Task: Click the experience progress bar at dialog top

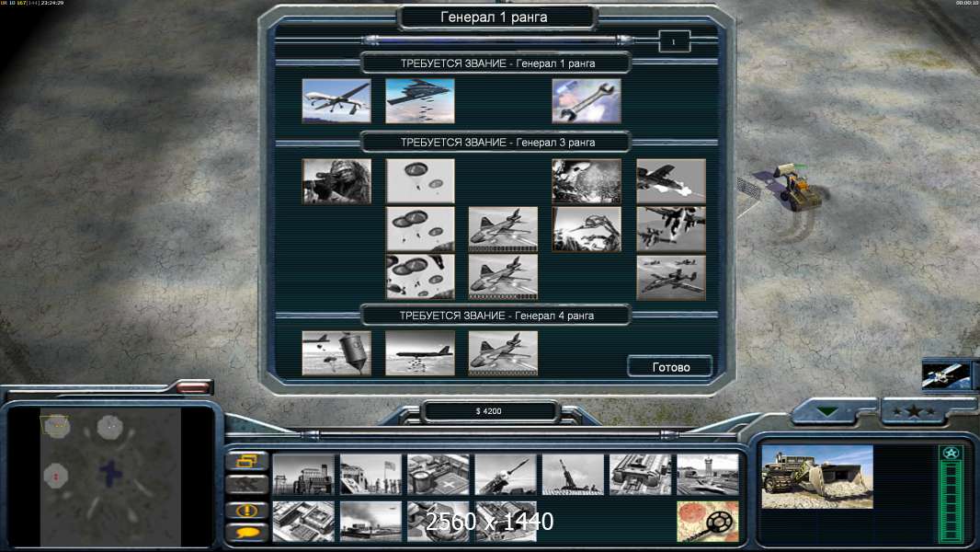Action: [498, 40]
